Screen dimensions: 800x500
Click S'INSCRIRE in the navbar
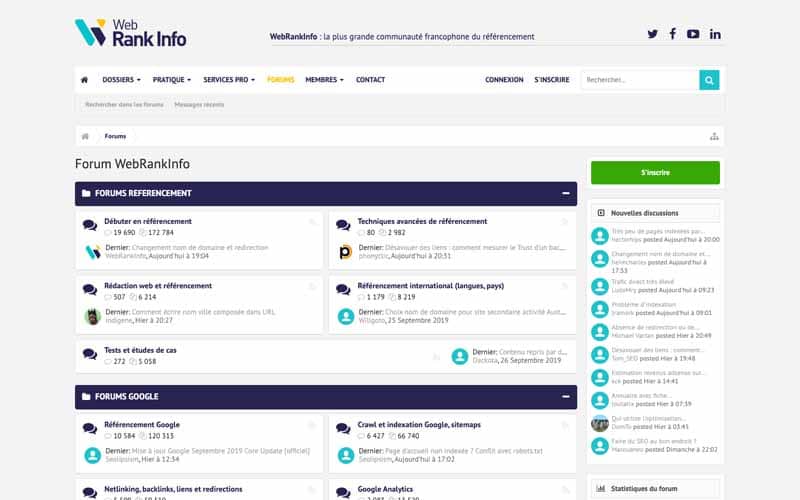pos(552,80)
